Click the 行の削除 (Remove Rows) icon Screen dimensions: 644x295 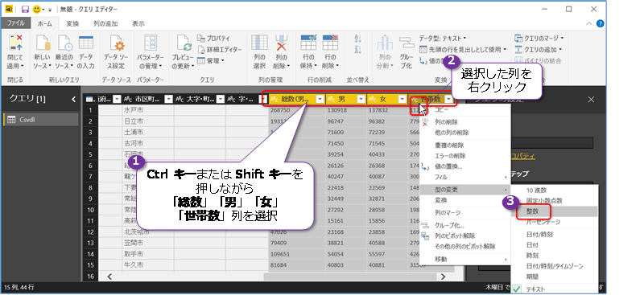(330, 43)
